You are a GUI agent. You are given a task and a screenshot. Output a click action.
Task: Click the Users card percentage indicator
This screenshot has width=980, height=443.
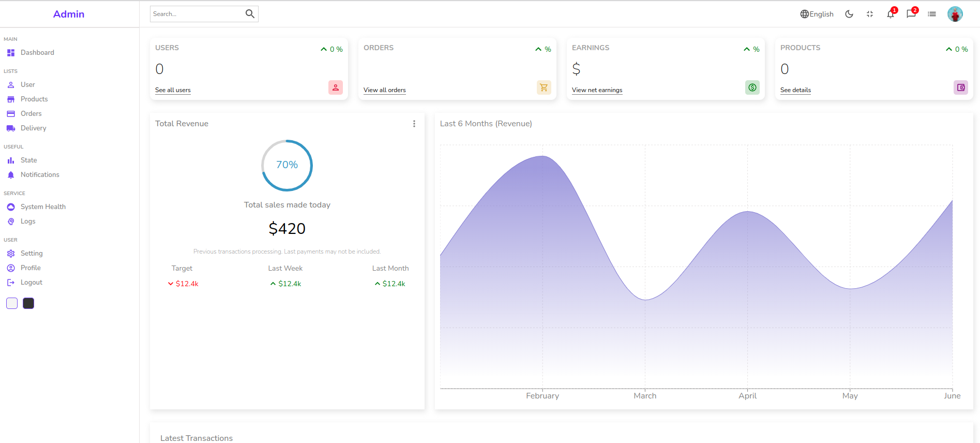[331, 49]
